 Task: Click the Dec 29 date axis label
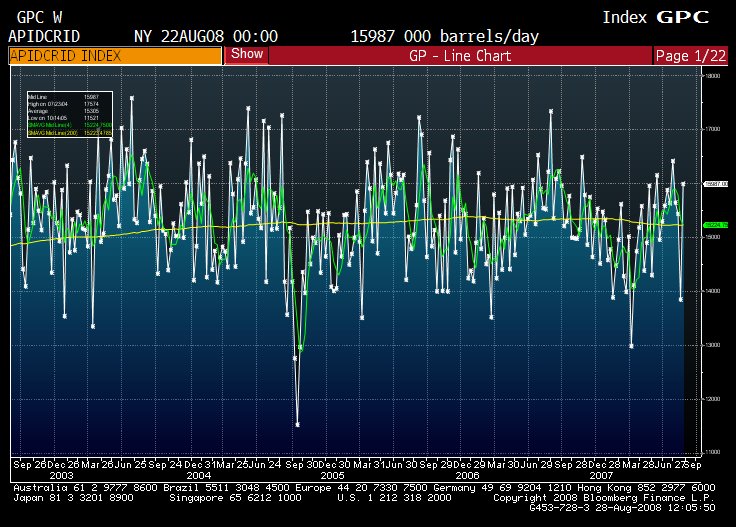point(470,465)
